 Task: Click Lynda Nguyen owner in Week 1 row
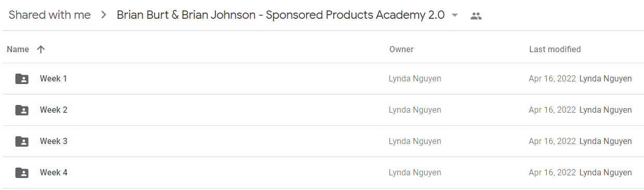(415, 79)
